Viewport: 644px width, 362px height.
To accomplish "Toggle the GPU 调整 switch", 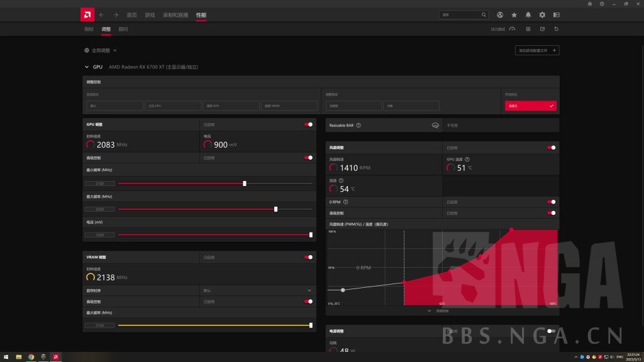I will [x=308, y=124].
